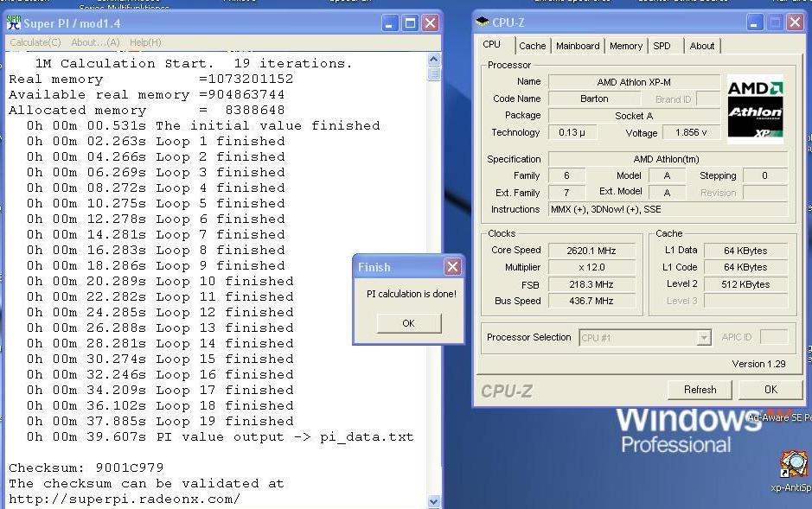Switch to the Memory tab in CPU-Z
The height and width of the screenshot is (509, 812).
point(625,46)
